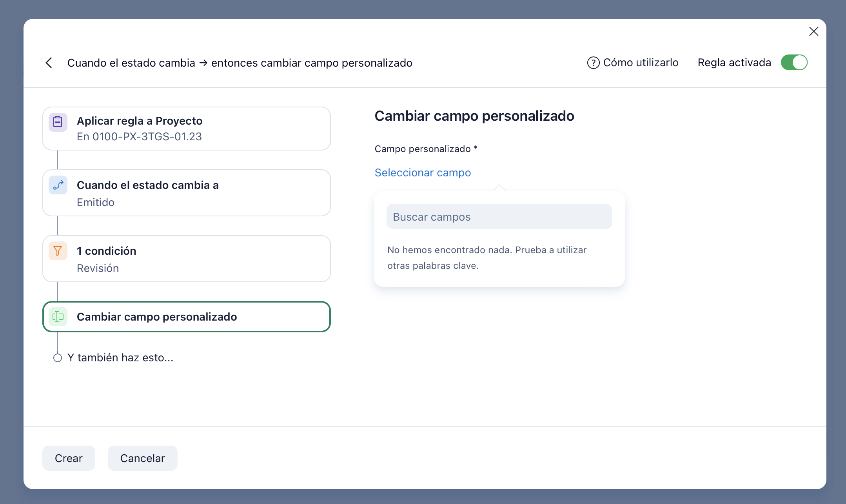
Task: Click the orange filter condition icon
Action: [x=58, y=251]
